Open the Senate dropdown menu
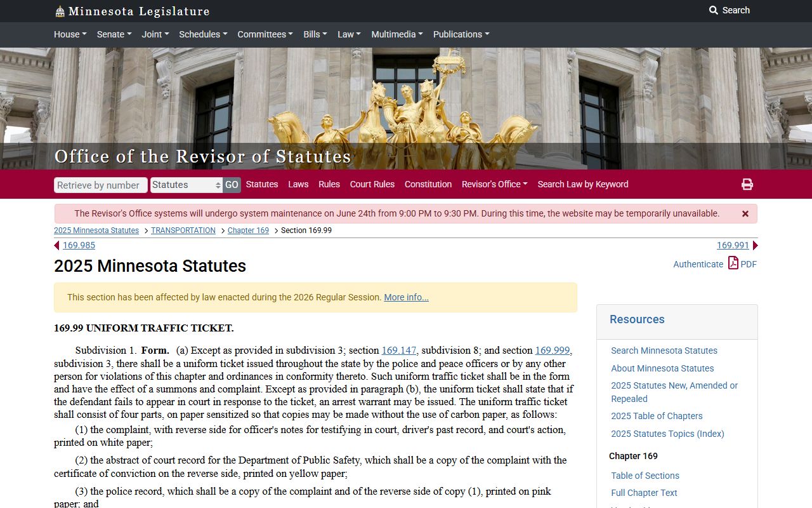812x508 pixels. (x=114, y=34)
